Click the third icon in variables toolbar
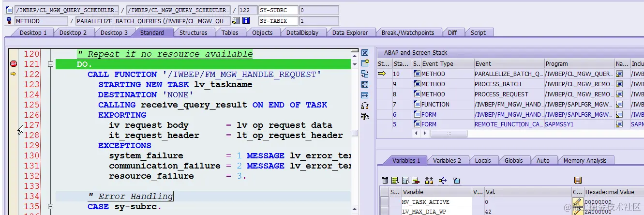Screen dimensions: 644x215 [405, 181]
